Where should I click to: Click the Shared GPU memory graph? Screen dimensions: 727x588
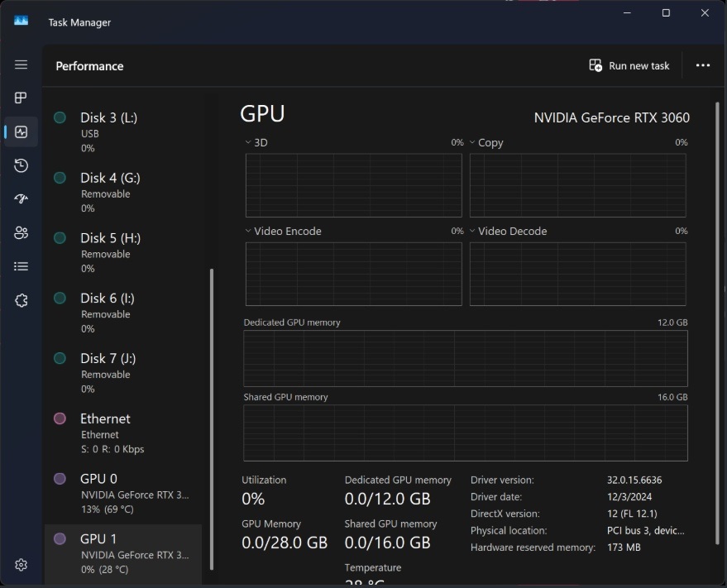tap(466, 433)
